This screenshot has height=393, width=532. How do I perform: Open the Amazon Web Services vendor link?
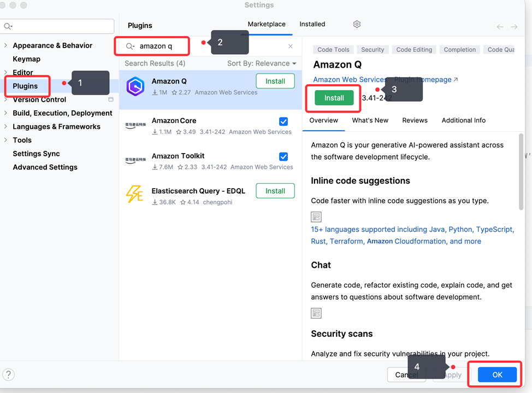tap(350, 79)
